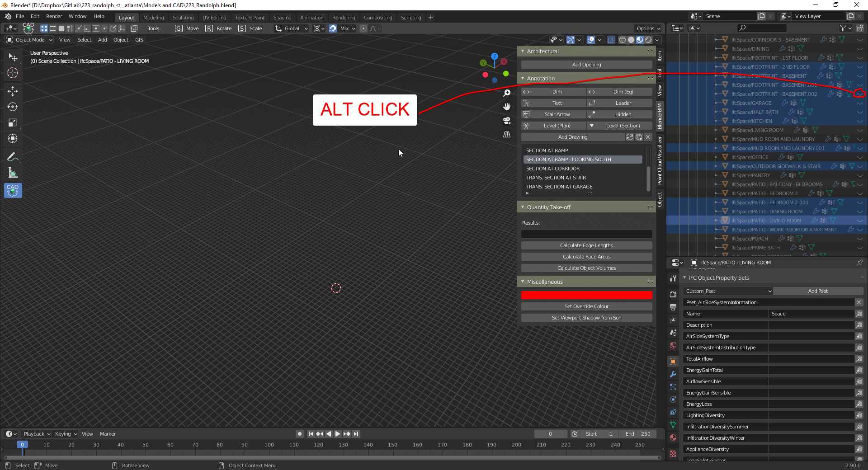Select the 3D Cursor tool
The width and height of the screenshot is (868, 470).
coord(13,73)
